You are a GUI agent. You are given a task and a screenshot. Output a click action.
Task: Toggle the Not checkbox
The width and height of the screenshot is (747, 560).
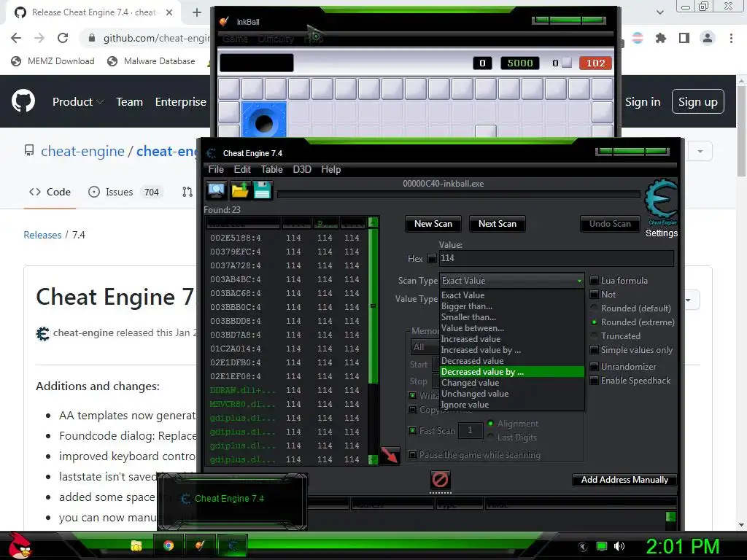pos(594,295)
